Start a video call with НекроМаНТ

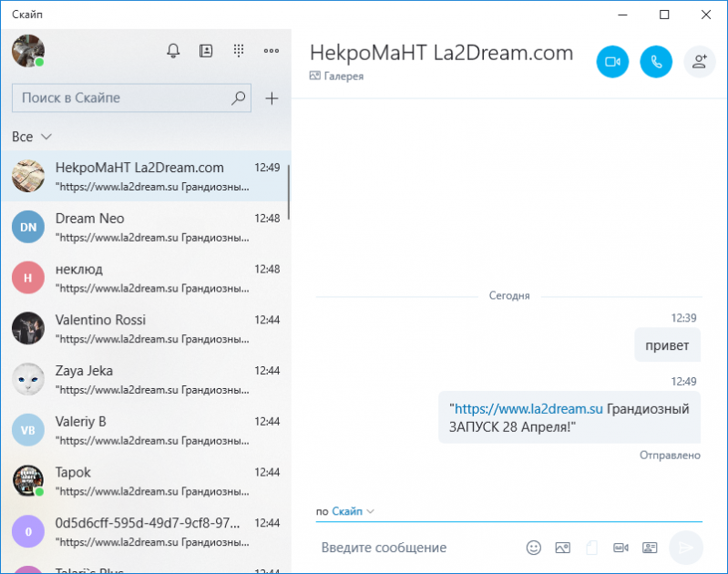(x=612, y=62)
